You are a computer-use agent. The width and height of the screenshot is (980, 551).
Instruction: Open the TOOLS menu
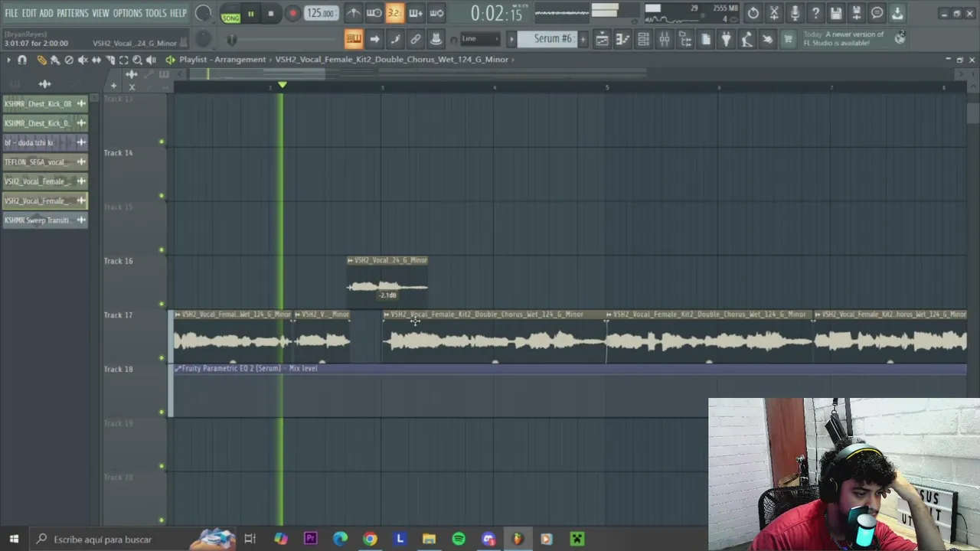pos(155,13)
